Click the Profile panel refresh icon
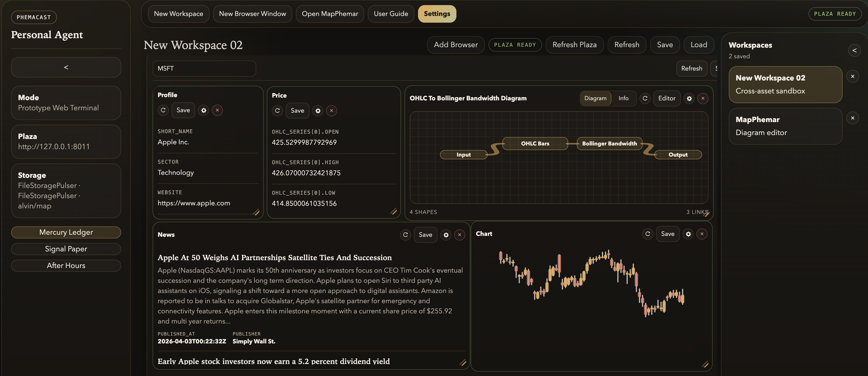 (x=163, y=110)
